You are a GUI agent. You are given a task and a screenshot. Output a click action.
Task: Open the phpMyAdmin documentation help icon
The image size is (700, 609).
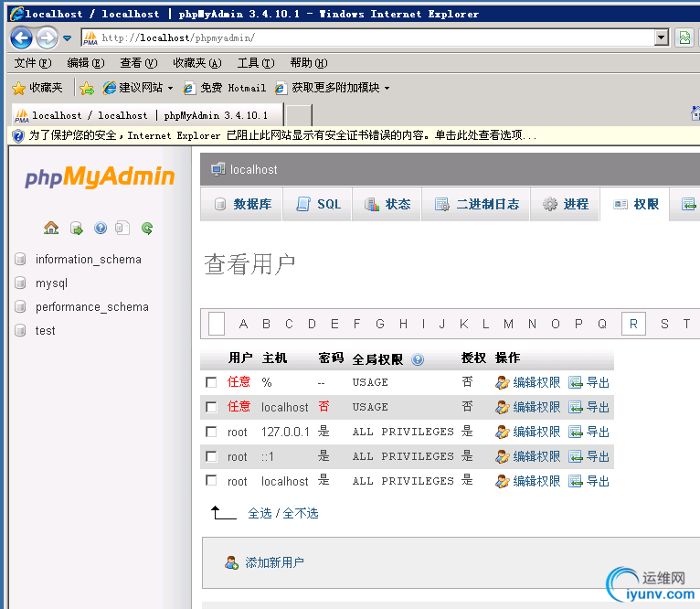point(101,229)
